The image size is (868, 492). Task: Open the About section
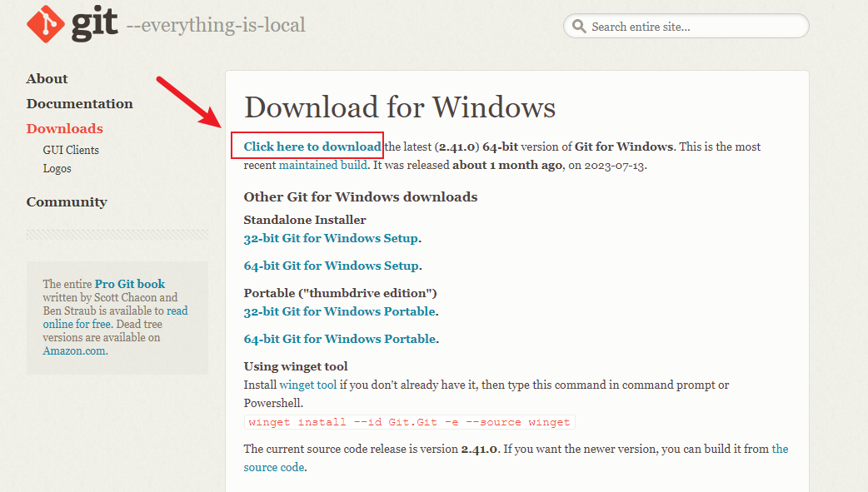47,78
